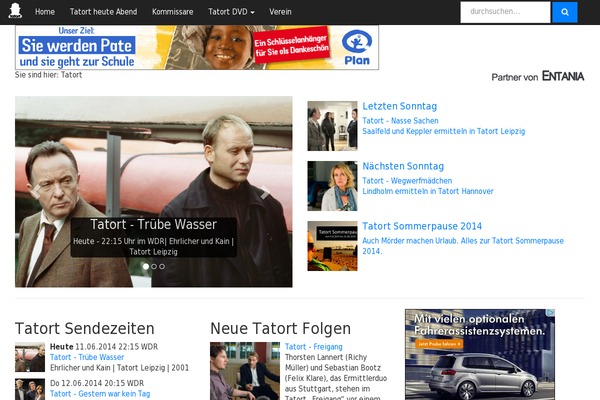
Task: Click the durchsuchen search input field
Action: [505, 12]
